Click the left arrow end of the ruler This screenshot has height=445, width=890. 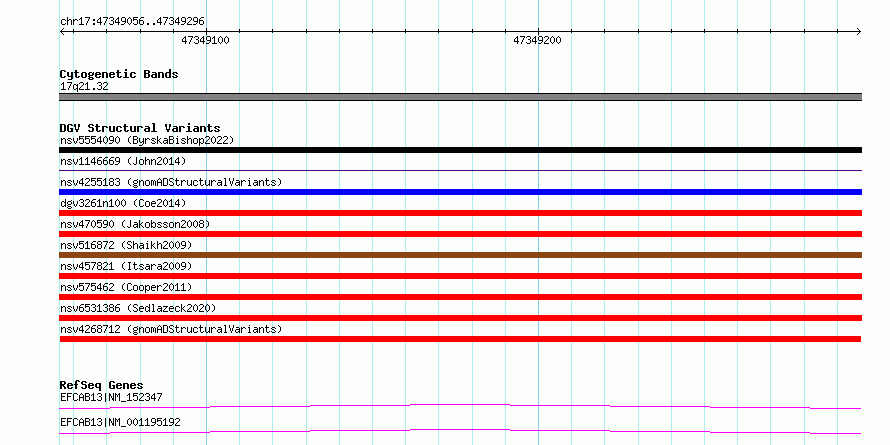tap(63, 31)
